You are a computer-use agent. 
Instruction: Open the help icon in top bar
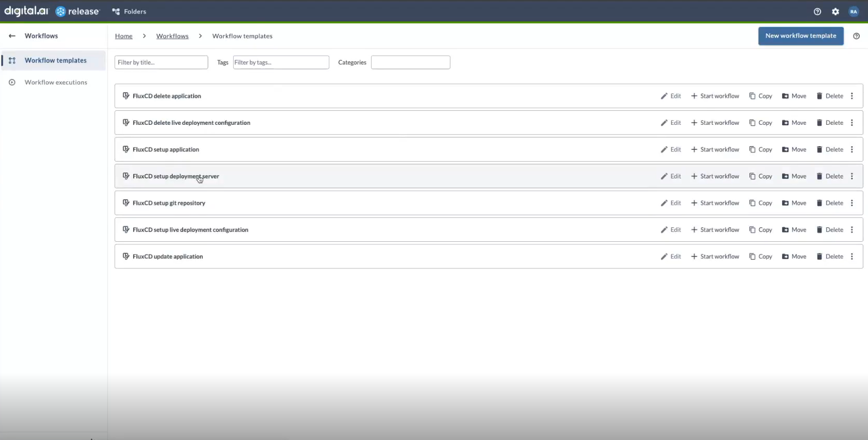(817, 11)
